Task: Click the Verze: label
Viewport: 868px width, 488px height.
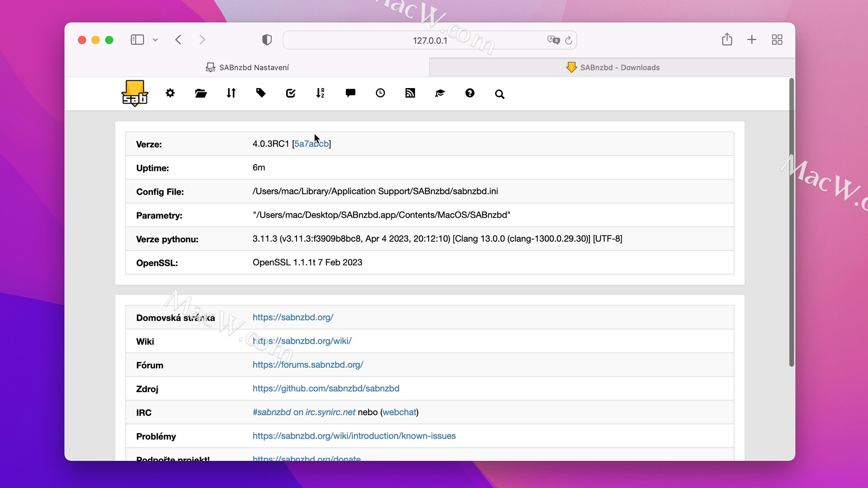Action: coord(149,145)
